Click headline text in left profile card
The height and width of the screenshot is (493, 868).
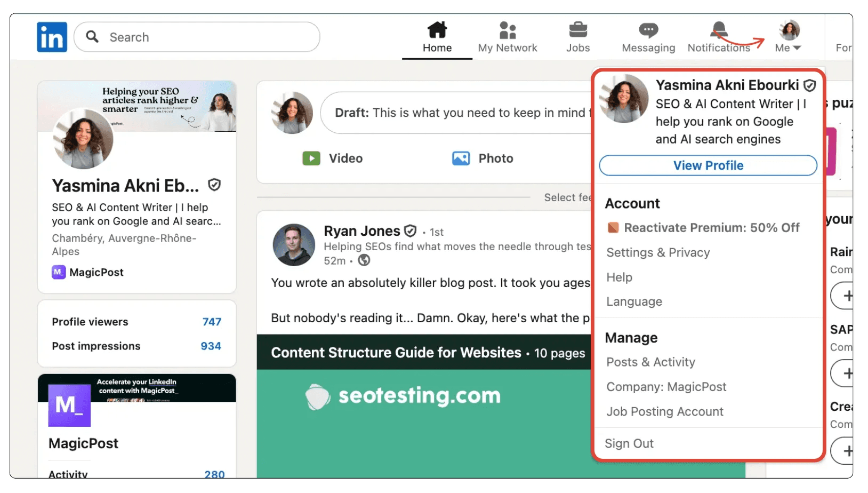pyautogui.click(x=136, y=214)
